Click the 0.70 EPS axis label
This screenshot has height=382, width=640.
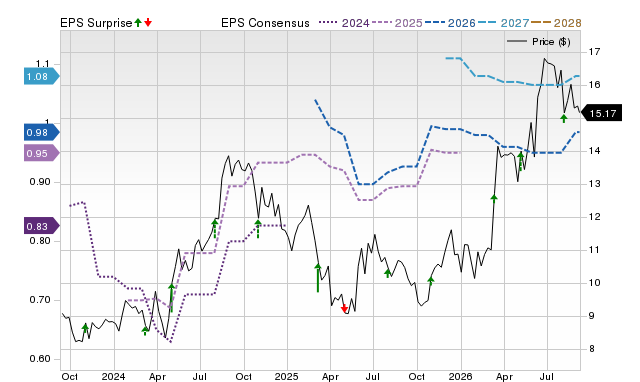[x=40, y=300]
